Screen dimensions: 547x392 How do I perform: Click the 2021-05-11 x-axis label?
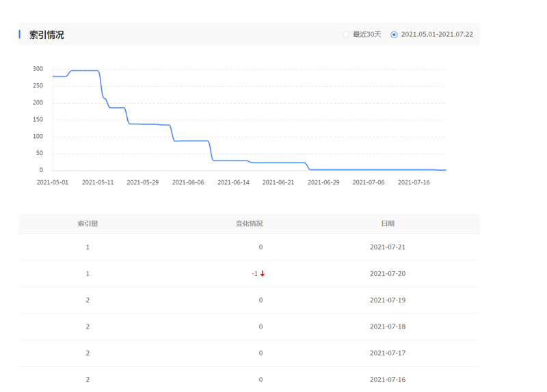click(98, 182)
